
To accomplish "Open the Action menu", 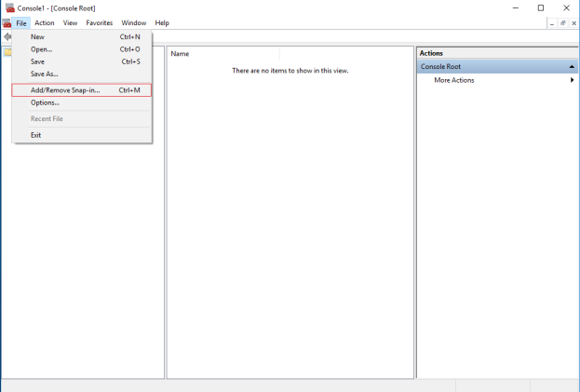I will (45, 22).
